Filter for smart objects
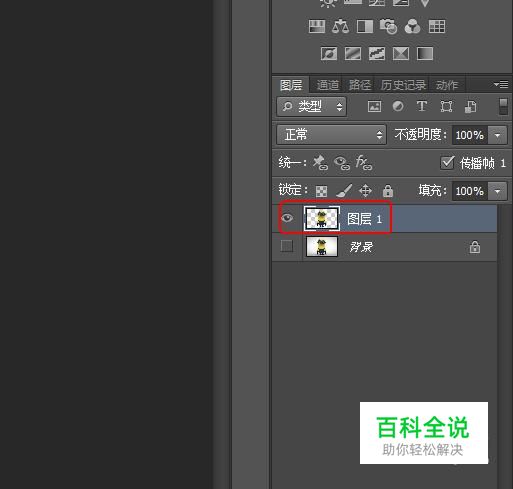513x489 pixels. pos(470,107)
